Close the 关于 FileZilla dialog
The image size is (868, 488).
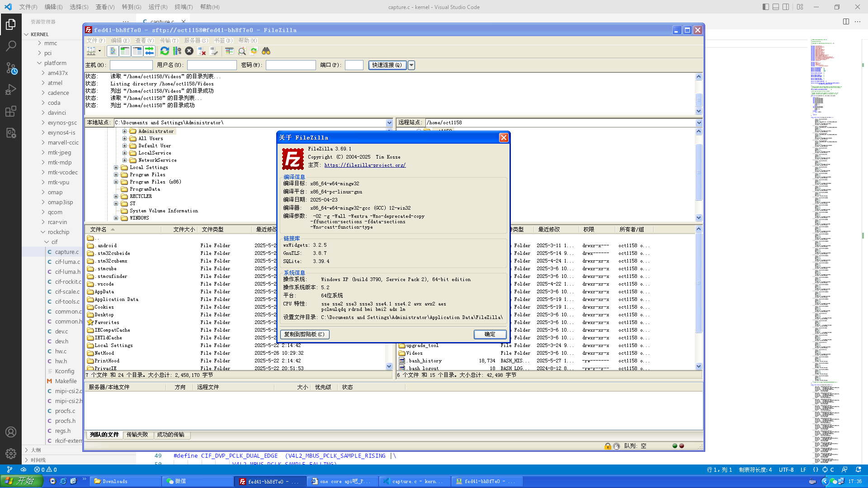504,138
